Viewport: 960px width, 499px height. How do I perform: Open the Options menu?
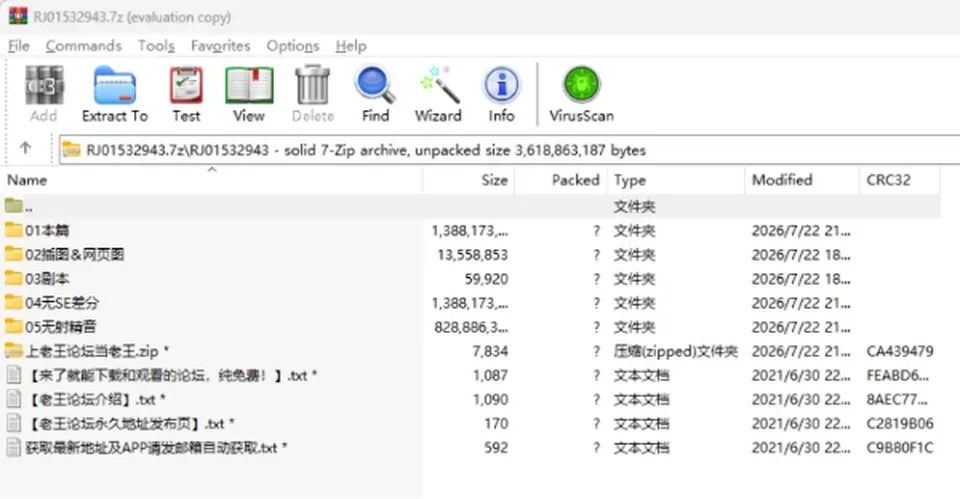[x=293, y=46]
